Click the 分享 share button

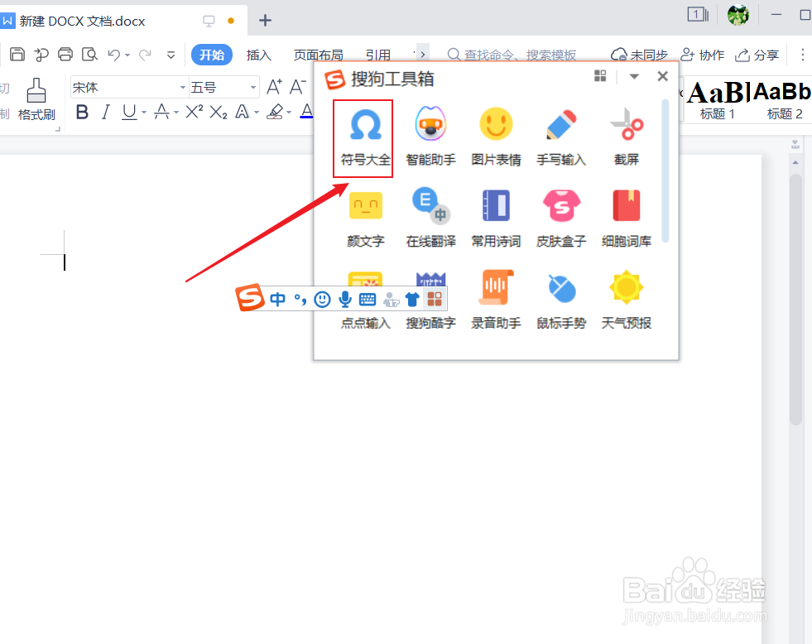click(x=757, y=55)
